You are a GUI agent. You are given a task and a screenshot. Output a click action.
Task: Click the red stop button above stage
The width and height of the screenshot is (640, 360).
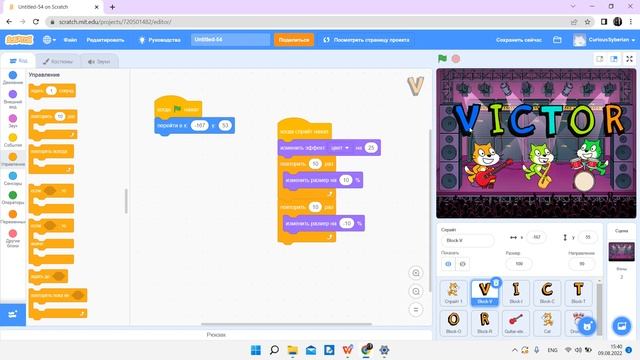[x=456, y=59]
